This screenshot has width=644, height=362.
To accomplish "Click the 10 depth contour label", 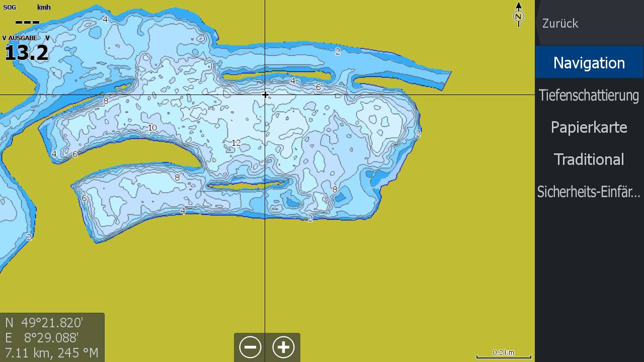I will coord(152,128).
